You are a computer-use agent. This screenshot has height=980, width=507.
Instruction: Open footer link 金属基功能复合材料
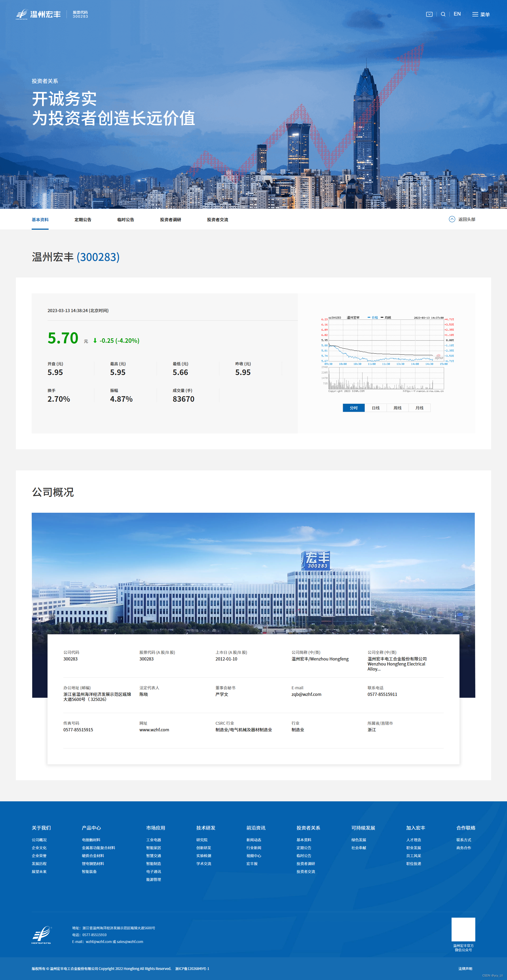[x=98, y=848]
